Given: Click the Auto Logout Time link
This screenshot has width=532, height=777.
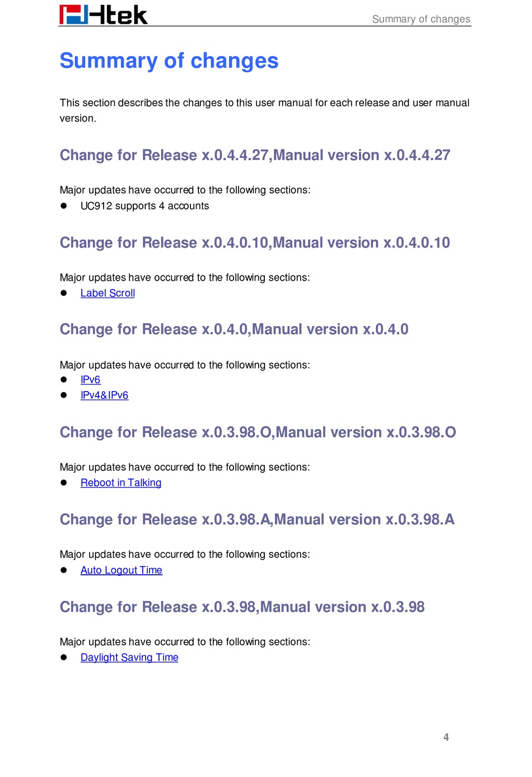Looking at the screenshot, I should pos(122,570).
